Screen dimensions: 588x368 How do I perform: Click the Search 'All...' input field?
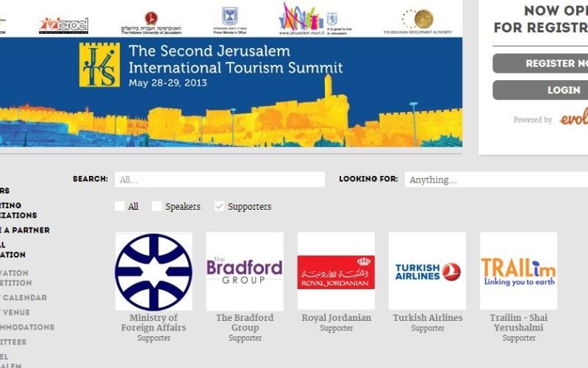[219, 180]
